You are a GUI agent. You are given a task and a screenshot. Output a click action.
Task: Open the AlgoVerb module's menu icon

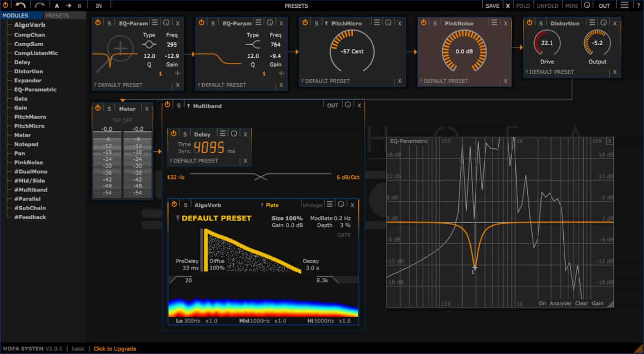click(x=330, y=204)
